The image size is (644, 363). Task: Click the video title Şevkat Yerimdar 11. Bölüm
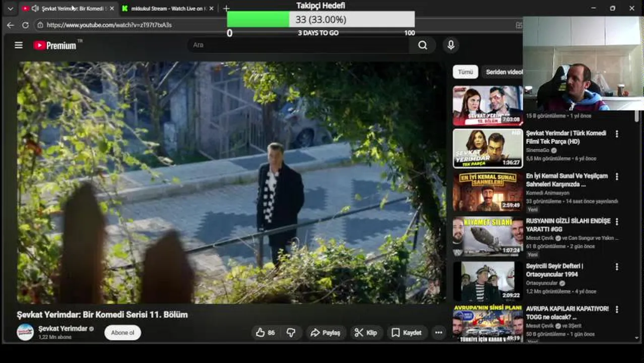tap(102, 315)
